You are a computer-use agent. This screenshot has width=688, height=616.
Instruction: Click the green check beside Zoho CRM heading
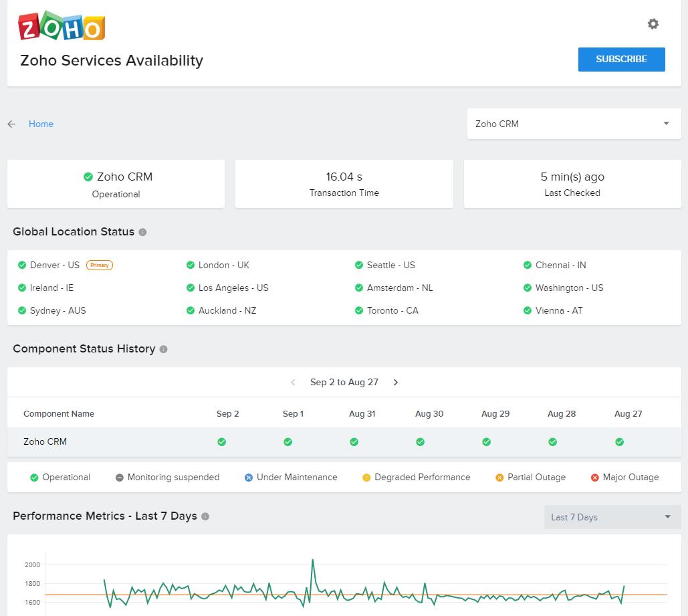point(88,177)
